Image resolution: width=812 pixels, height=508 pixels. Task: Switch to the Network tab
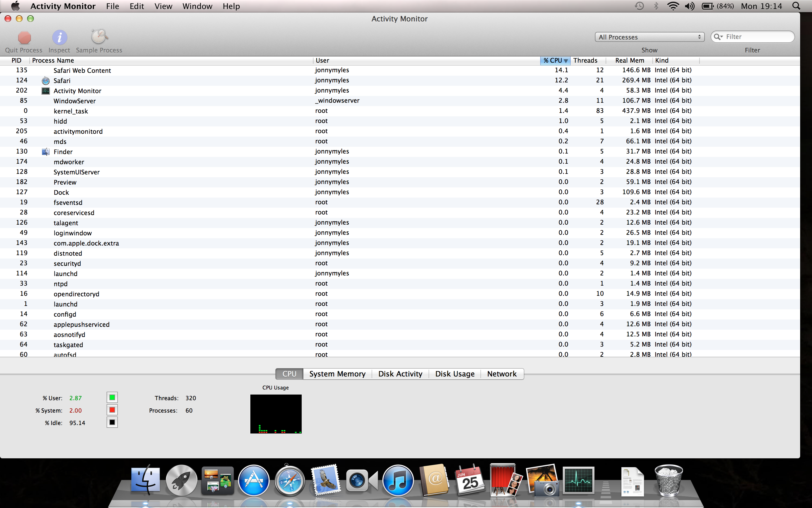coord(502,374)
